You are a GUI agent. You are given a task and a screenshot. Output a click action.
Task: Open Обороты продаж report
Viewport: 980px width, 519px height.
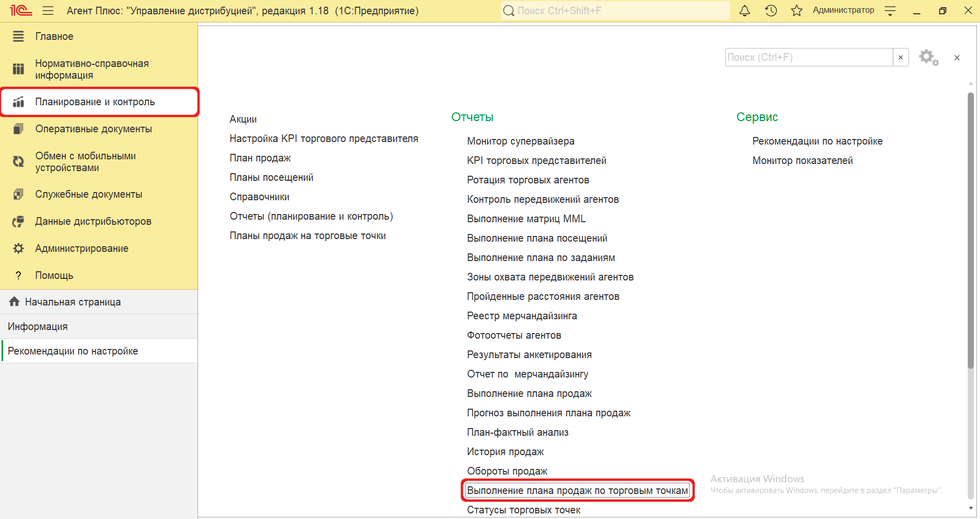point(507,471)
